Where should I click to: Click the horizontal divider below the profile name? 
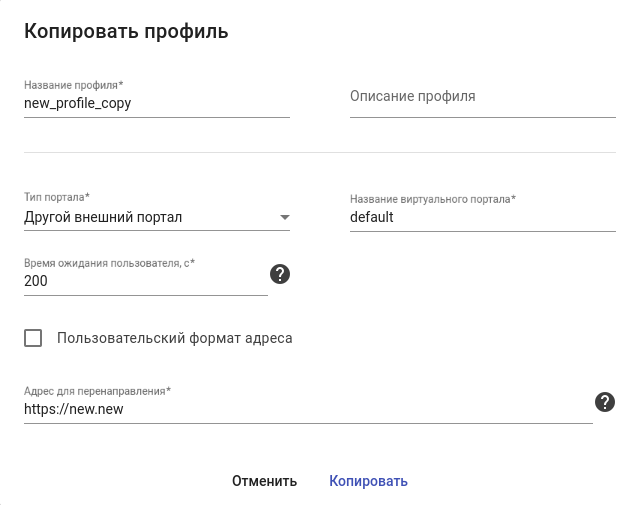click(x=319, y=152)
